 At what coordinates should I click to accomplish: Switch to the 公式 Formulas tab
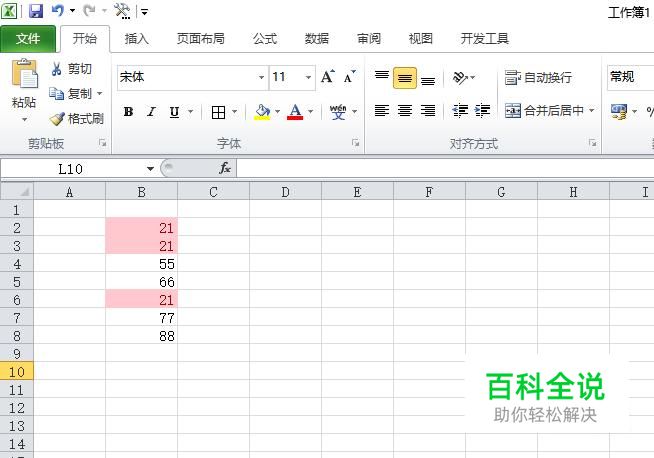(264, 39)
